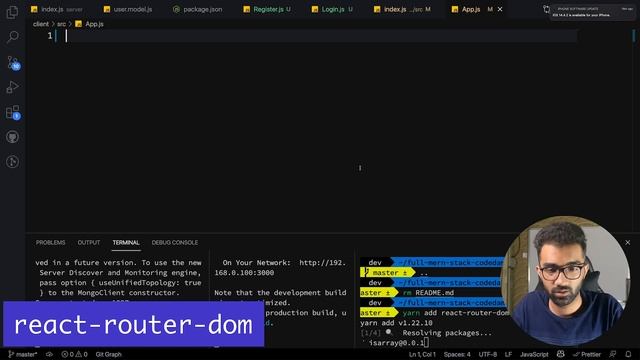The width and height of the screenshot is (640, 360).
Task: Open the Source Control view
Action: point(13,63)
